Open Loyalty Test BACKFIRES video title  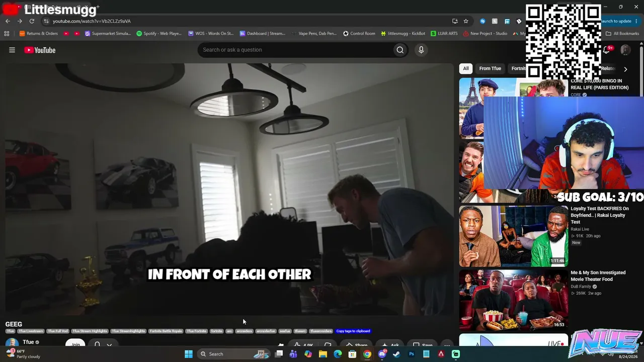pyautogui.click(x=600, y=215)
